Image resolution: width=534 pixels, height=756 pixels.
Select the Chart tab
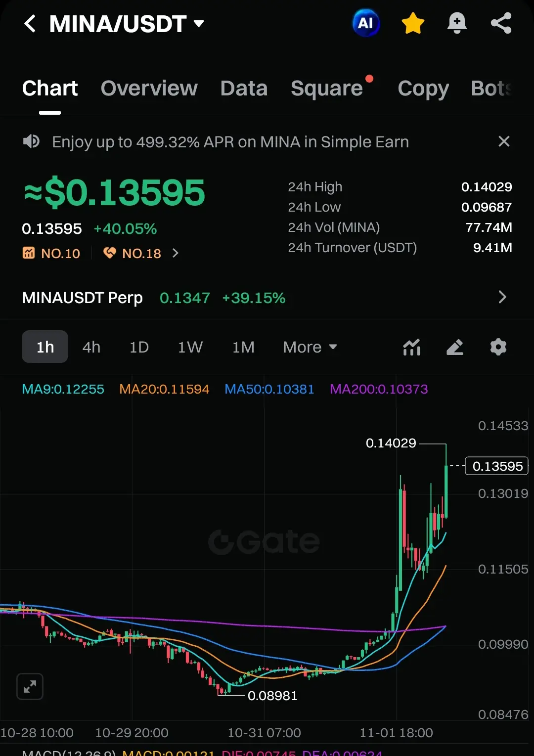tap(50, 89)
